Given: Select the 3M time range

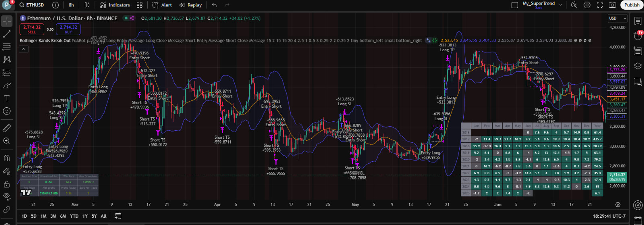Looking at the screenshot, I should pos(53,216).
